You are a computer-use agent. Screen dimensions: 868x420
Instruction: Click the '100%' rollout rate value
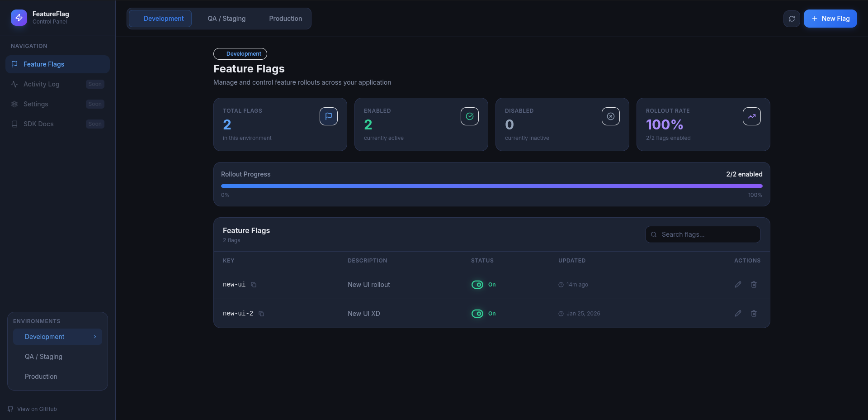[664, 124]
